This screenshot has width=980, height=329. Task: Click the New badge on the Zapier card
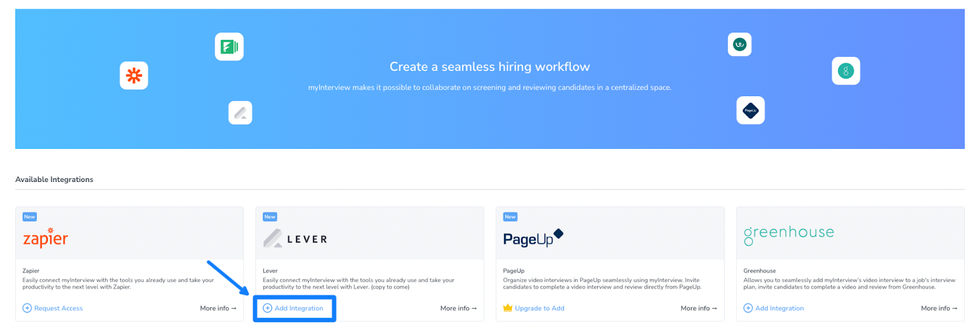click(x=29, y=217)
